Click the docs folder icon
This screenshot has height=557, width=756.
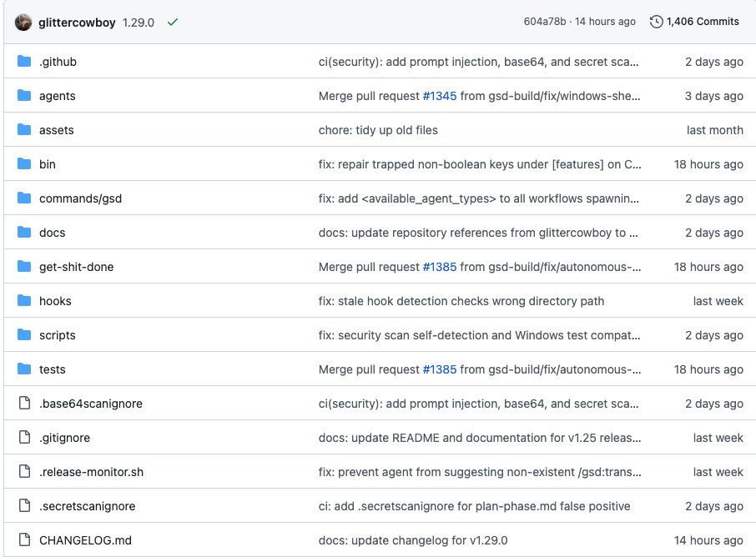pyautogui.click(x=24, y=233)
